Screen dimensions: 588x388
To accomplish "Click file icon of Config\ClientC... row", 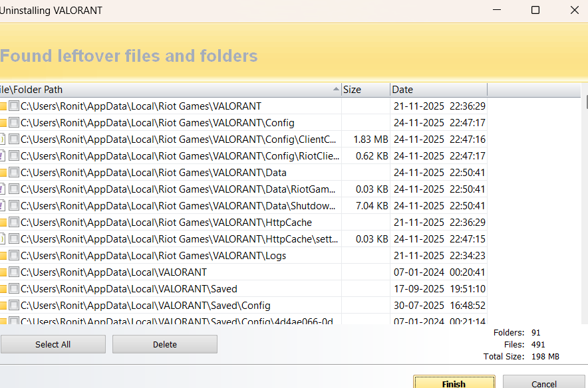I will 3,140.
